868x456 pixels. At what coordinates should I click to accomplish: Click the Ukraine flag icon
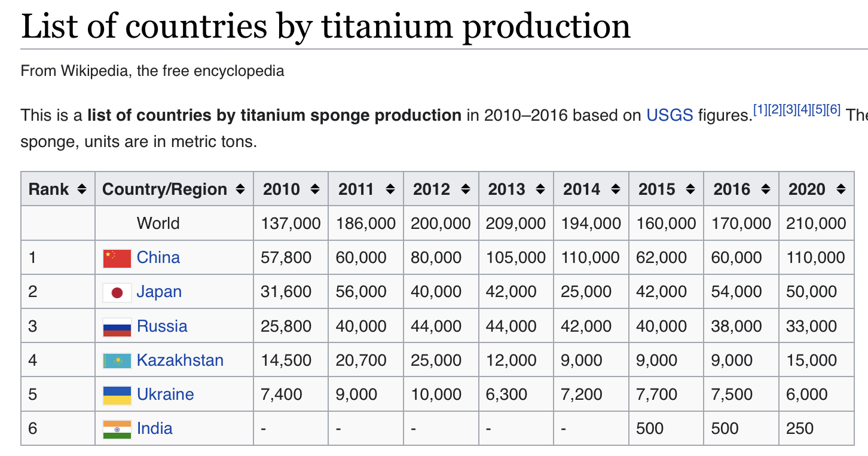(117, 395)
